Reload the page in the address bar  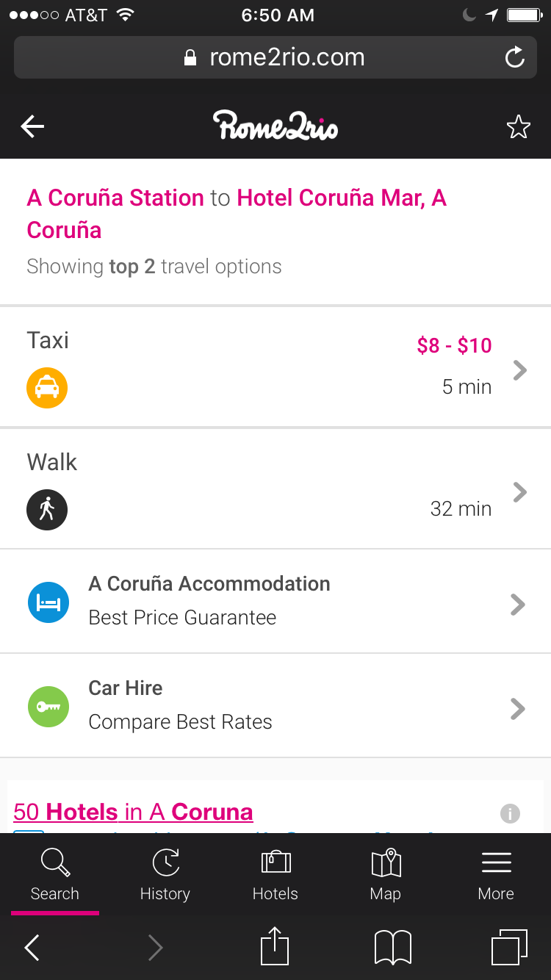coord(515,57)
